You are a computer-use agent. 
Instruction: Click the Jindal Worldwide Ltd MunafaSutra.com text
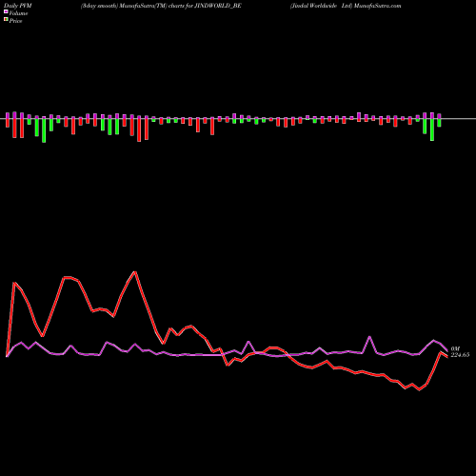[346, 6]
